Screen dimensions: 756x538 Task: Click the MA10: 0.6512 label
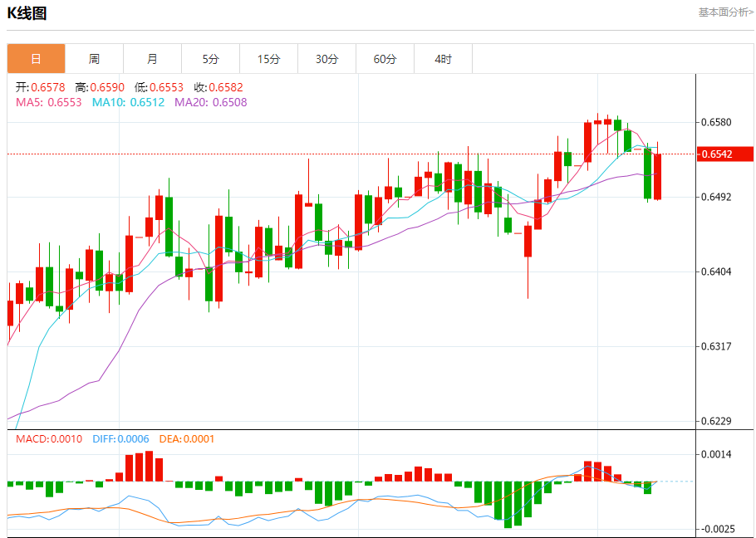128,102
